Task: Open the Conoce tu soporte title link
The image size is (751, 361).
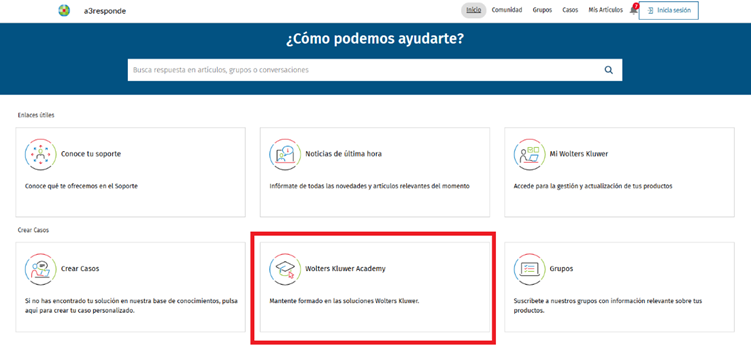Action: pos(91,154)
